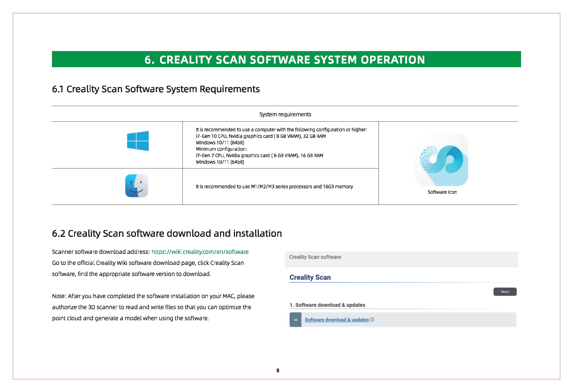This screenshot has height=392, width=573.
Task: Click the Creality Scan software icon
Action: (441, 159)
